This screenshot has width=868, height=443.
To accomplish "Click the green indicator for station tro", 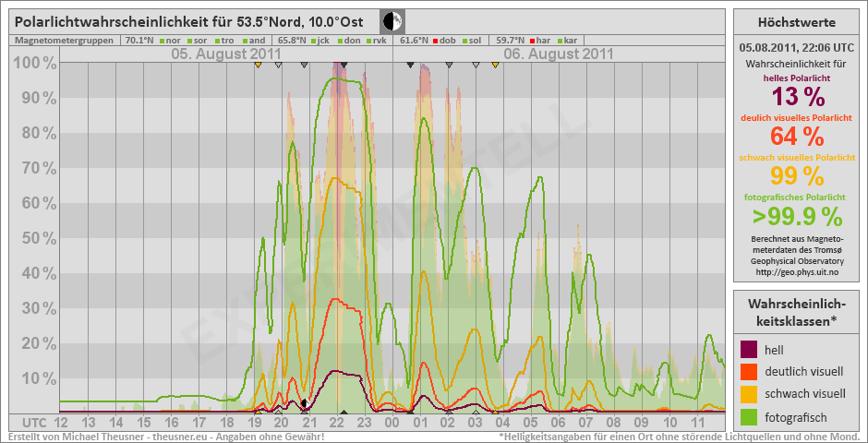I will click(x=217, y=41).
